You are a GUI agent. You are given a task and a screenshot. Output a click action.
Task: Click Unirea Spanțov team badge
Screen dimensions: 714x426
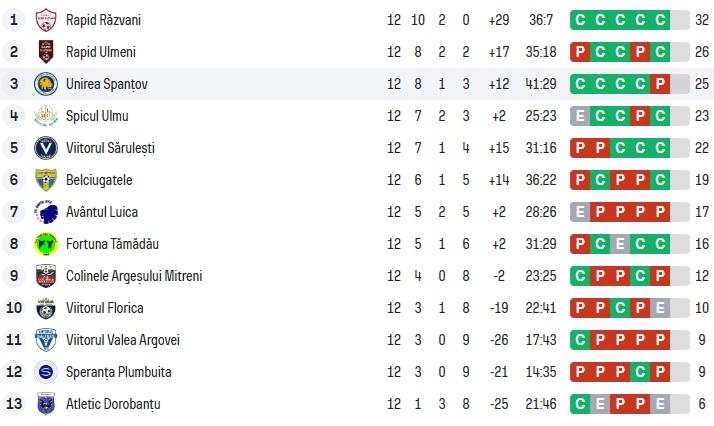click(46, 83)
